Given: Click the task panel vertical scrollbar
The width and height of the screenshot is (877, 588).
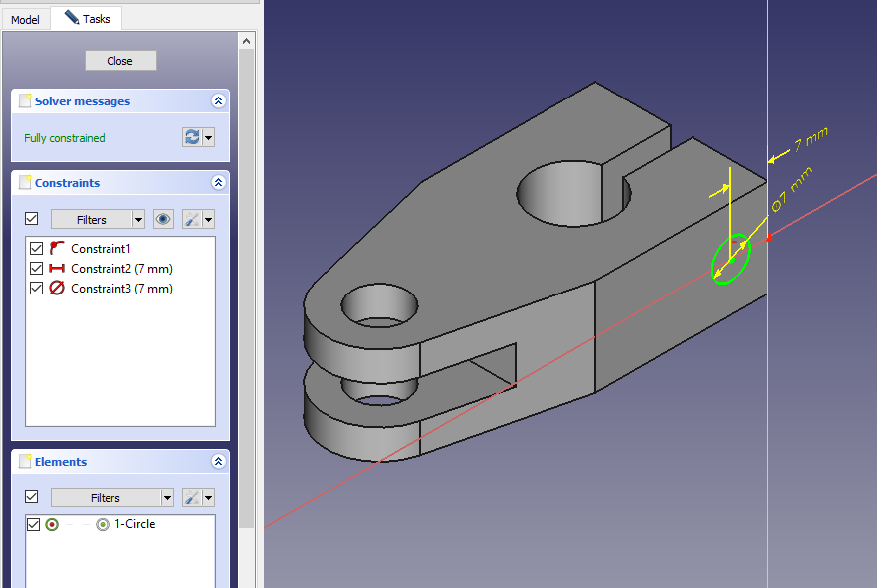Looking at the screenshot, I should (x=246, y=298).
